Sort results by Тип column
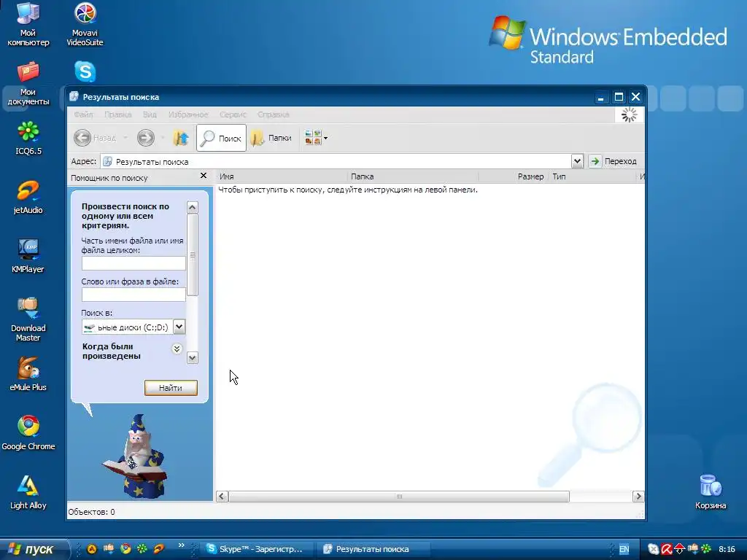747x560 pixels. click(x=592, y=176)
